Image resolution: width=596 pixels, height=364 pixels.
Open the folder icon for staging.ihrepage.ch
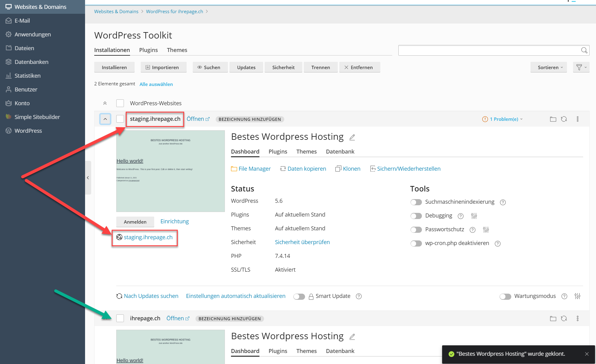click(x=553, y=119)
